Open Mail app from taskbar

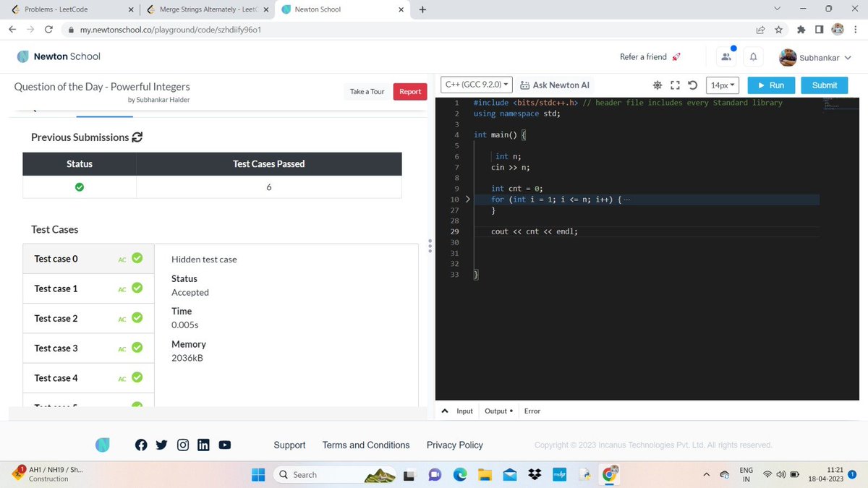pyautogui.click(x=509, y=475)
